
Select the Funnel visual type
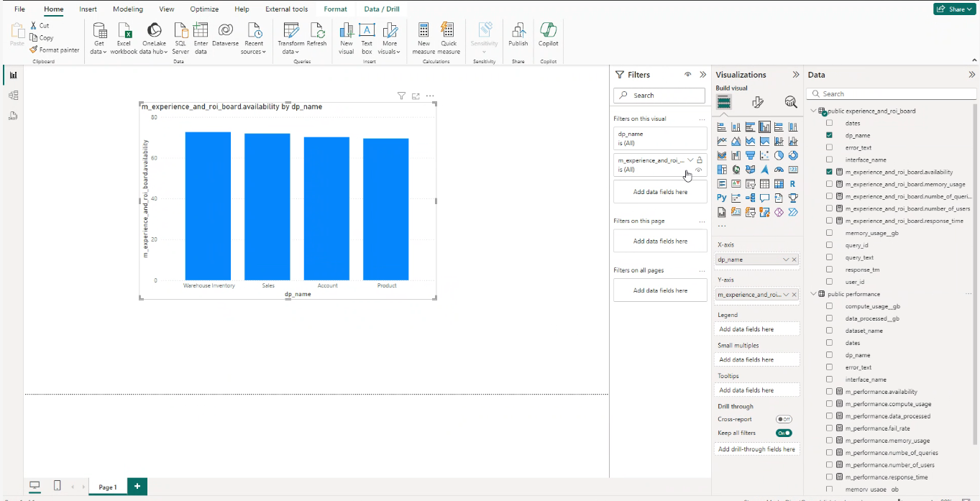[750, 155]
